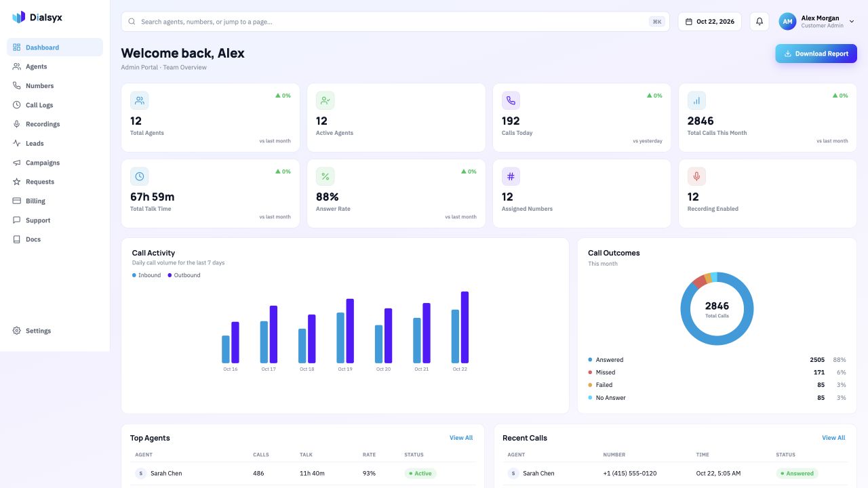Open Settings in the sidebar

[x=55, y=331]
